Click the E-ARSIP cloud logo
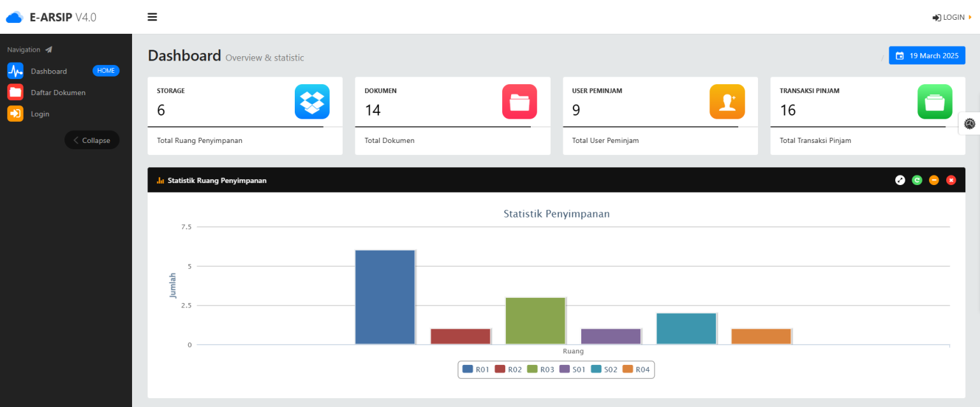The image size is (980, 407). point(15,17)
